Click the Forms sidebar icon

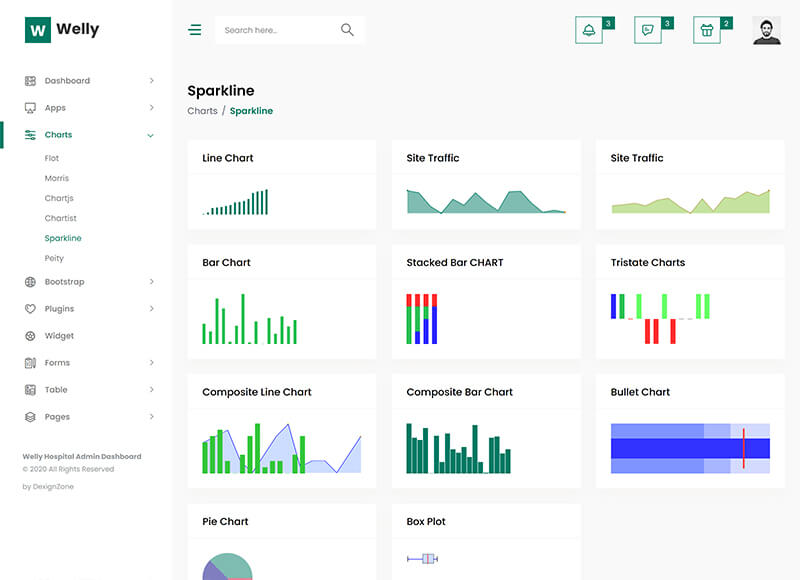(x=30, y=363)
